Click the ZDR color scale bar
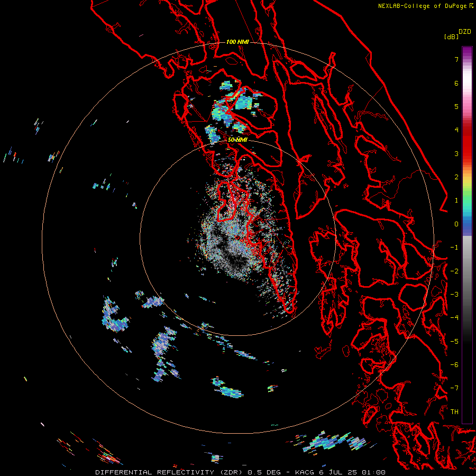 pos(467,235)
